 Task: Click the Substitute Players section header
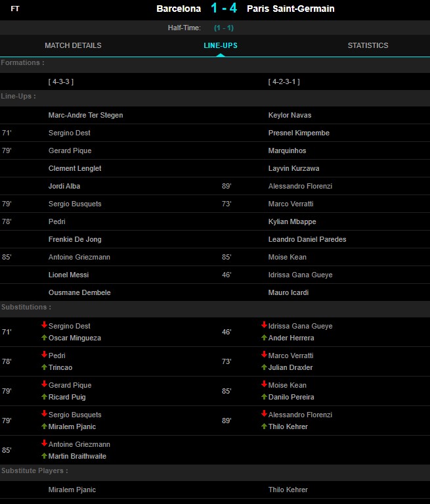34,470
